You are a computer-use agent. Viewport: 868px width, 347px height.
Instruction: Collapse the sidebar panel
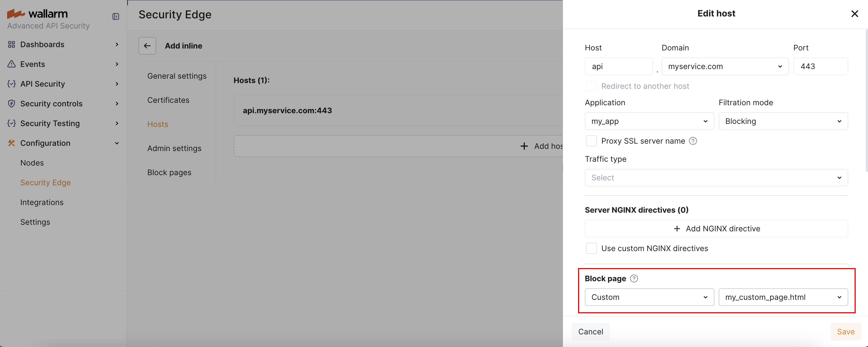tap(115, 16)
